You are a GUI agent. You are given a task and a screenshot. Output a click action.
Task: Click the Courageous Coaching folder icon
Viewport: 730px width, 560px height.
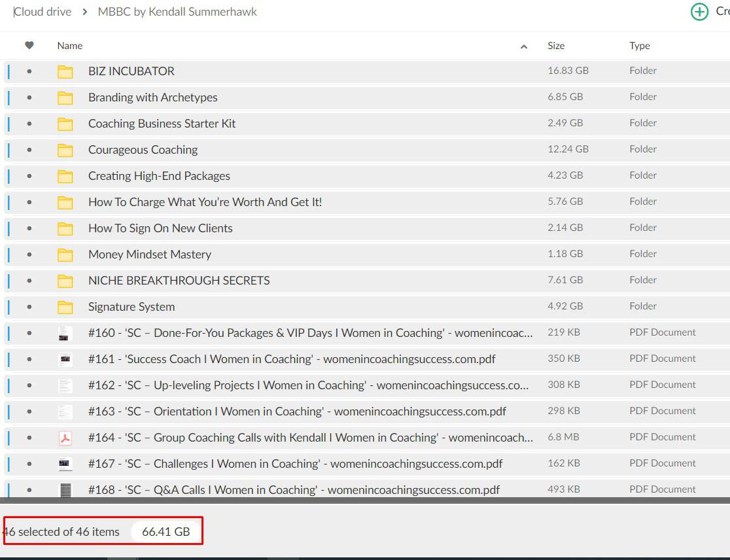[65, 150]
